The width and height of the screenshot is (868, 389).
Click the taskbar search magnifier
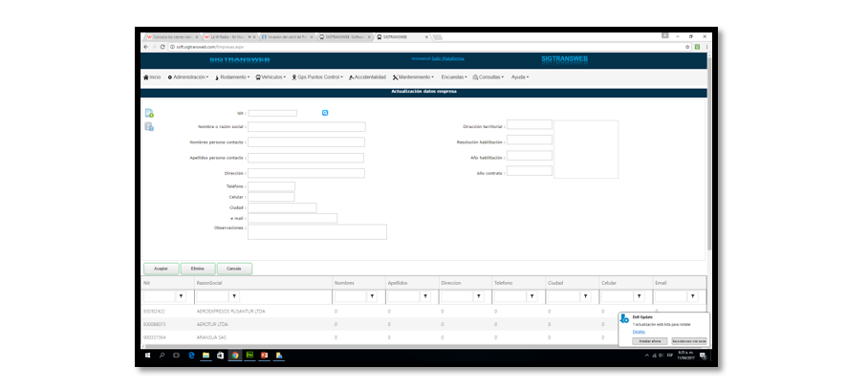(x=163, y=356)
